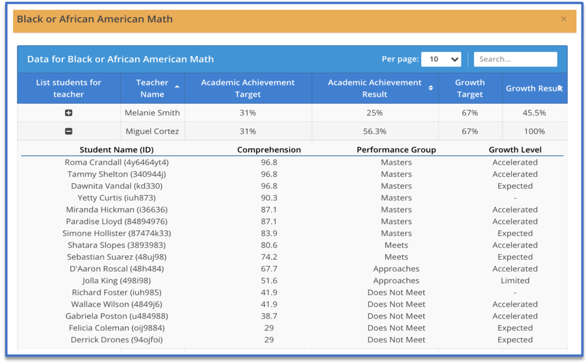Toggle sort order on Teacher Name column
The image size is (588, 364).
(x=152, y=88)
